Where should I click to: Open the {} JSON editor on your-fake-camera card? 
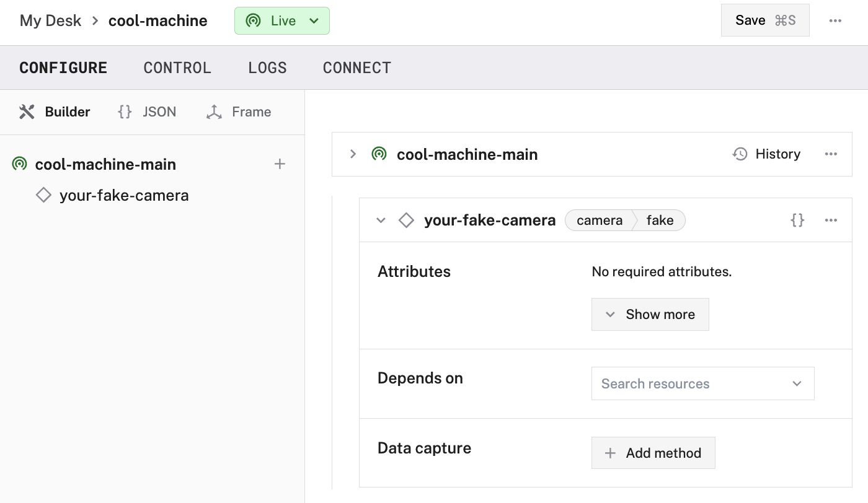pos(797,220)
